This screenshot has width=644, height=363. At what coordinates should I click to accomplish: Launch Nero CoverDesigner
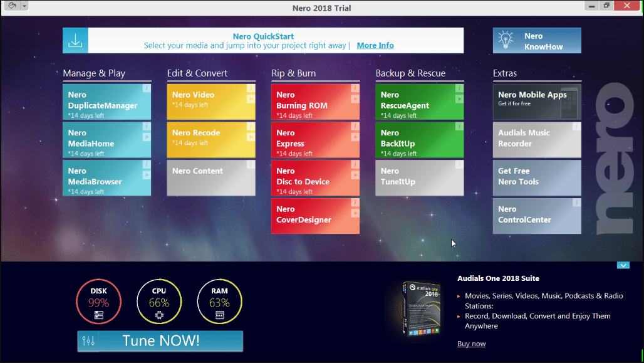click(x=316, y=216)
